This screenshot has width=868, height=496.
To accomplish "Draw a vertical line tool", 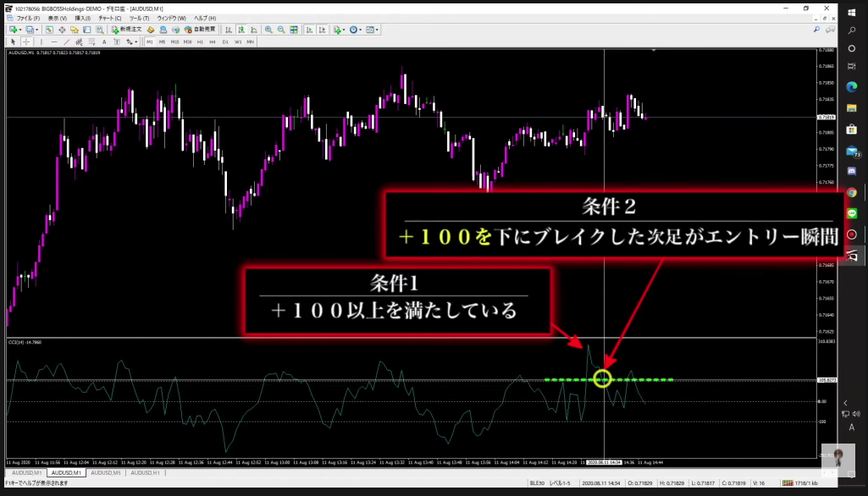I will (x=41, y=42).
